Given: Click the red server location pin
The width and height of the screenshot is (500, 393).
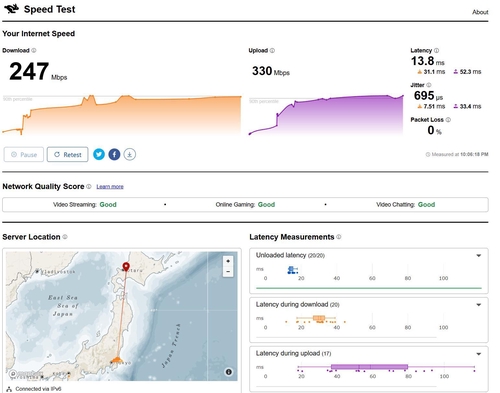Looking at the screenshot, I should pyautogui.click(x=126, y=267).
